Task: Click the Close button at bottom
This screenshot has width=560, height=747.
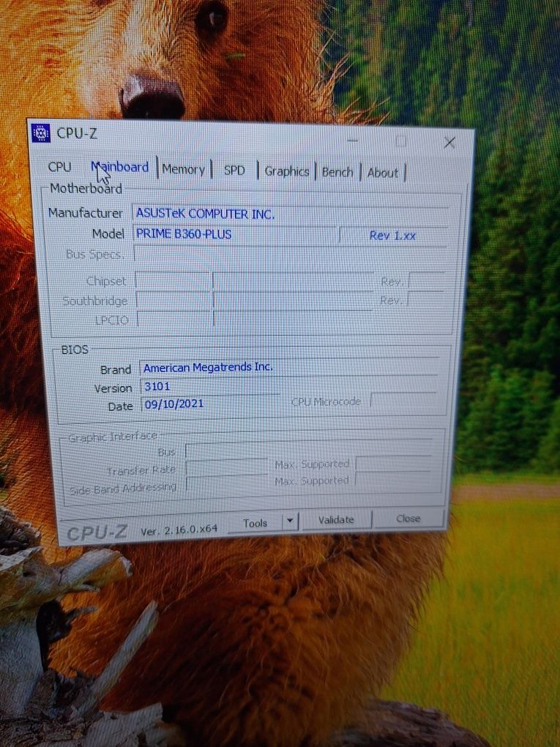Action: (x=408, y=519)
